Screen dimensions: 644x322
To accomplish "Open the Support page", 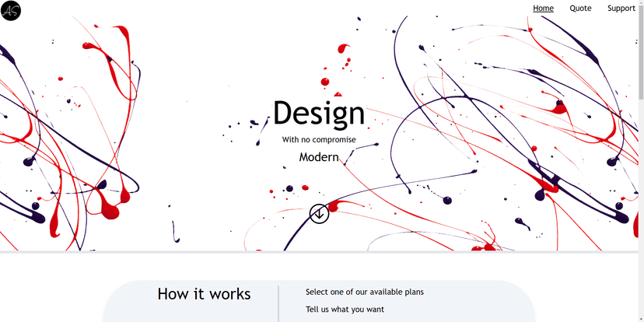I will [621, 9].
